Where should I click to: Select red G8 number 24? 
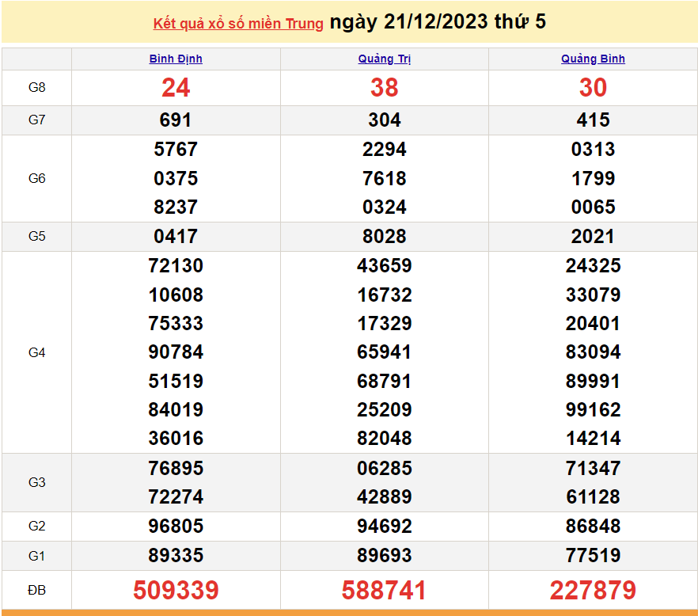[176, 88]
